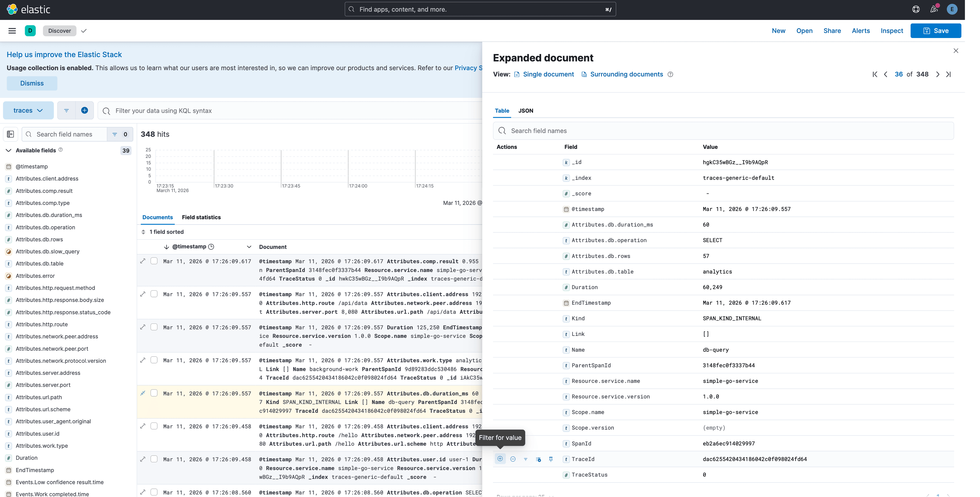Image resolution: width=980 pixels, height=497 pixels.
Task: Open Surrounding documents view
Action: [x=626, y=74]
